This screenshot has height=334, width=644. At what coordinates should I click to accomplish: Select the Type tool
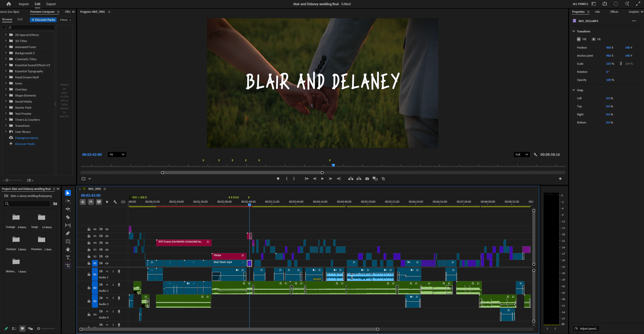(68, 258)
